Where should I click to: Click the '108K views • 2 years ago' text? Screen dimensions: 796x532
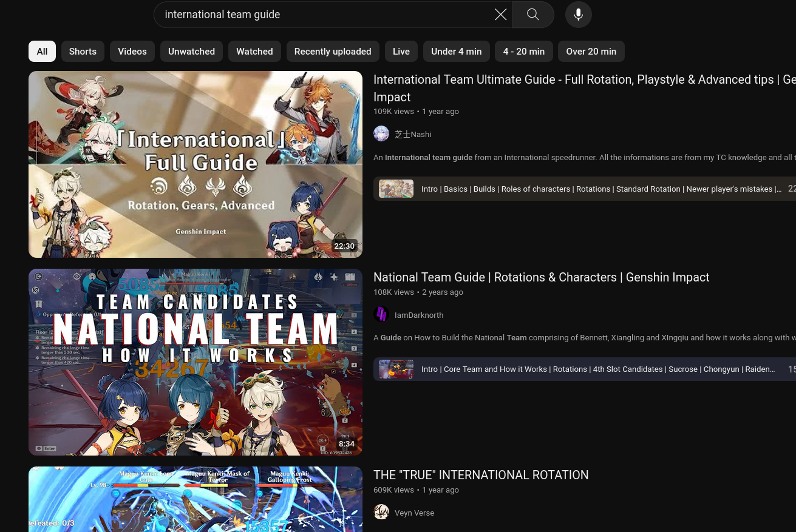(418, 292)
